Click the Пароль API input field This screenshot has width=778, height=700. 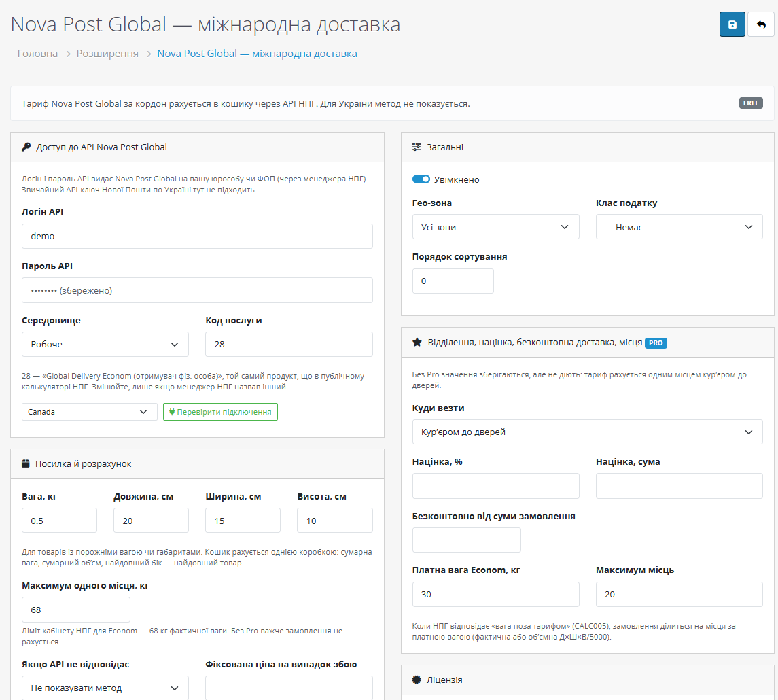click(197, 290)
